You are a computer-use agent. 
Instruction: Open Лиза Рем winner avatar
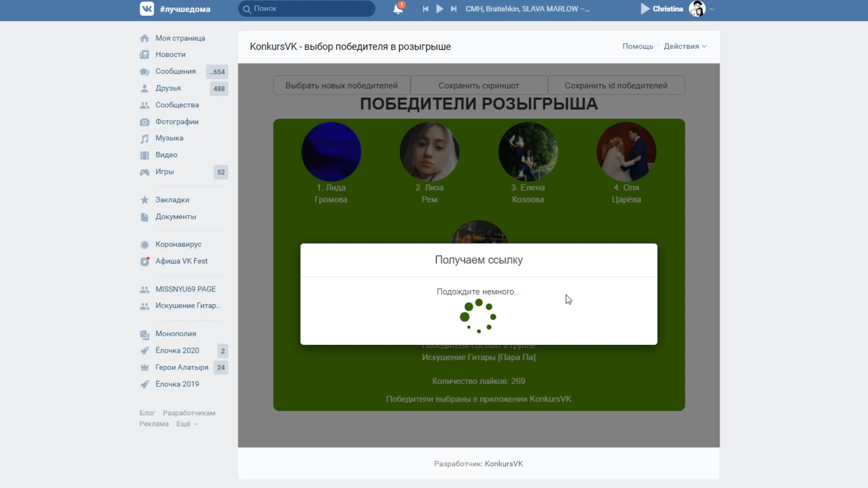[x=429, y=152]
